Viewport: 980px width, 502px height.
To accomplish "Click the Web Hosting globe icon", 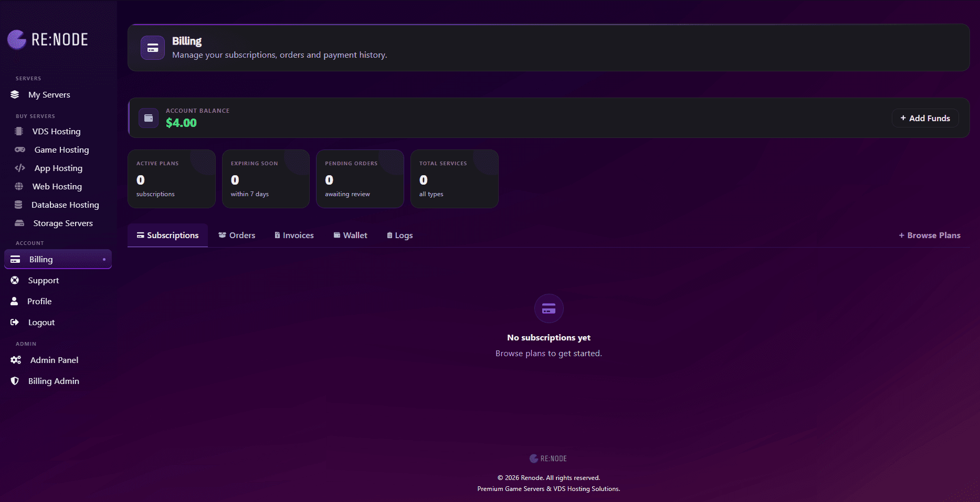I will (x=19, y=186).
